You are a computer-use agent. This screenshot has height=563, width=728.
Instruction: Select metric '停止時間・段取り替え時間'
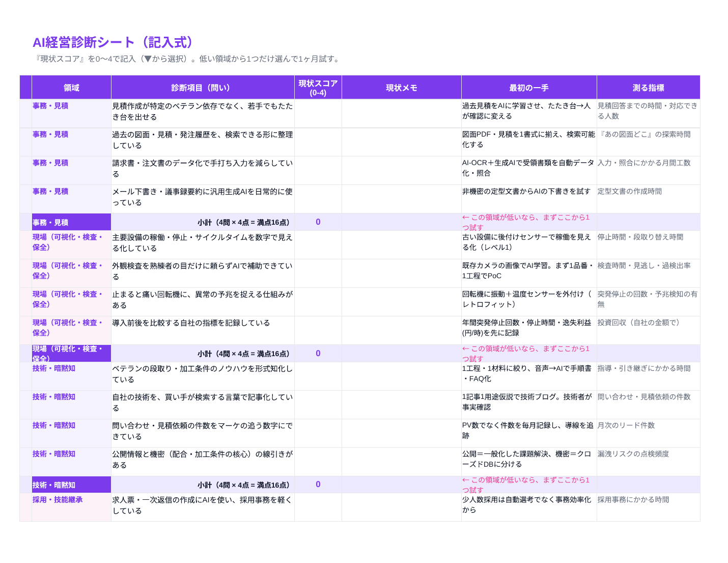coord(648,245)
